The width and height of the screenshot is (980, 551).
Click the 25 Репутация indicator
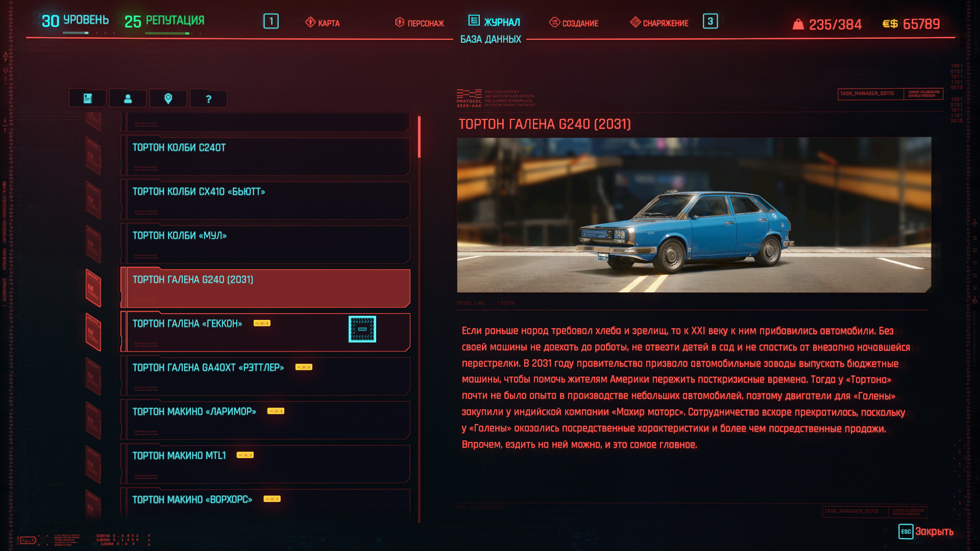point(164,21)
